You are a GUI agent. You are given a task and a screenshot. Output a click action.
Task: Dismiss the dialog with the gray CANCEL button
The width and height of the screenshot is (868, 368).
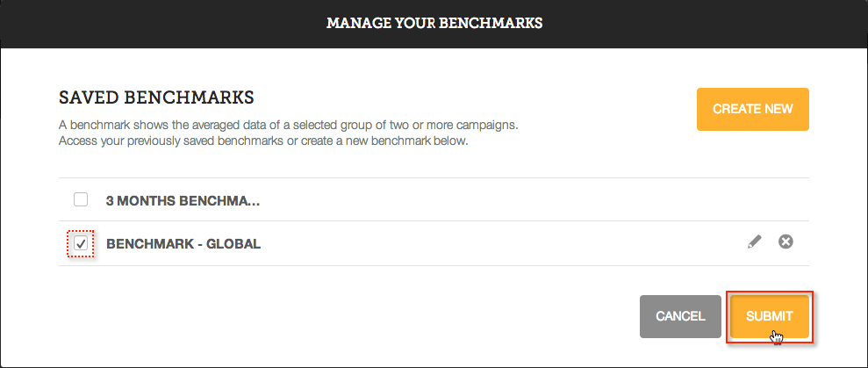click(680, 316)
